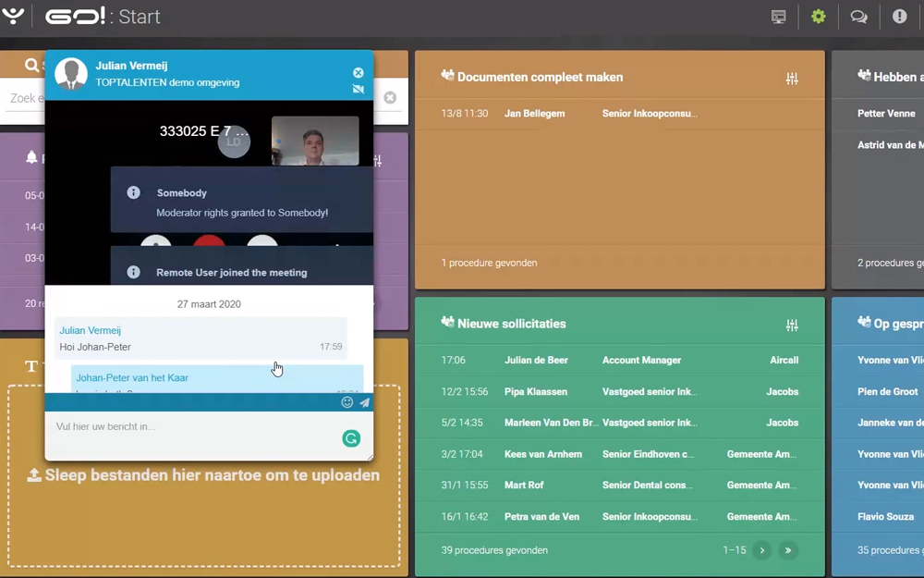Click 'Sleep bestanden hier naartoe om te uploaden'
The image size is (924, 578).
(x=204, y=475)
